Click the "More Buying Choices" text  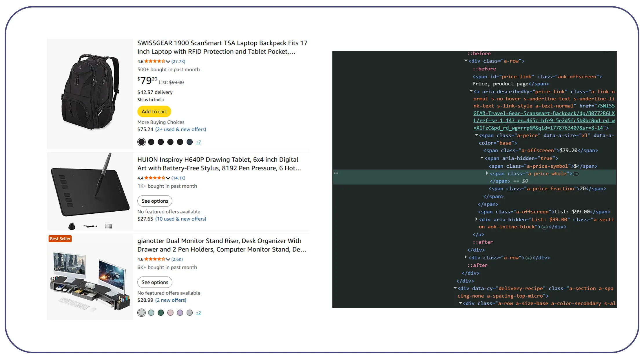point(161,122)
